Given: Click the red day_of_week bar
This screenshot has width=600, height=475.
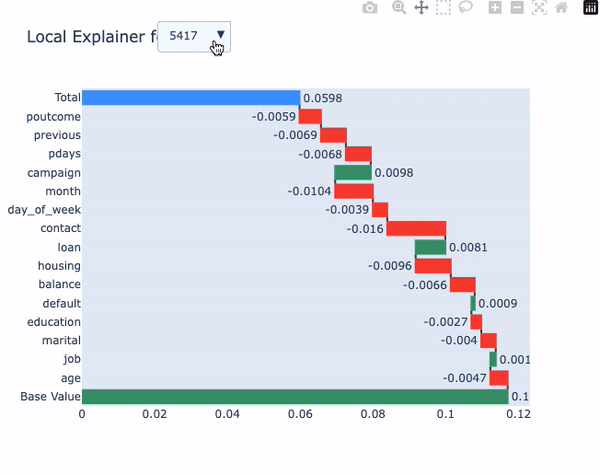Looking at the screenshot, I should pyautogui.click(x=380, y=210).
